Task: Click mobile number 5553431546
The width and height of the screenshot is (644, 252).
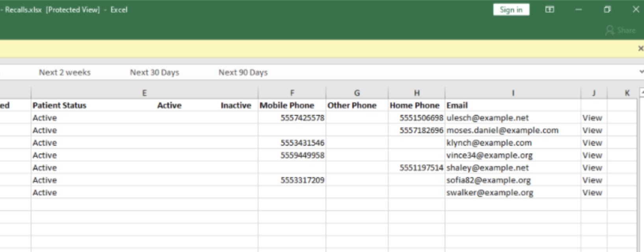Action: pyautogui.click(x=302, y=143)
